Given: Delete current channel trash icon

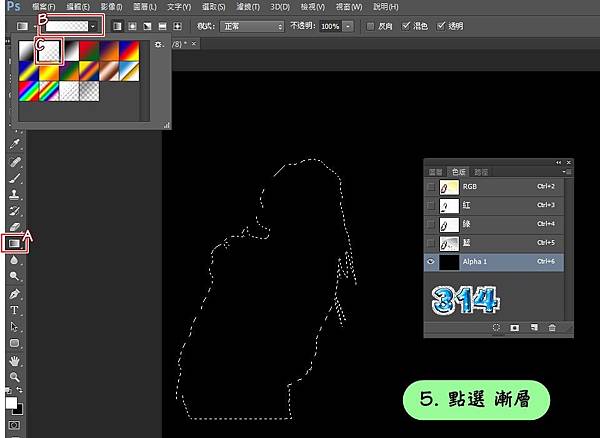Looking at the screenshot, I should [552, 327].
